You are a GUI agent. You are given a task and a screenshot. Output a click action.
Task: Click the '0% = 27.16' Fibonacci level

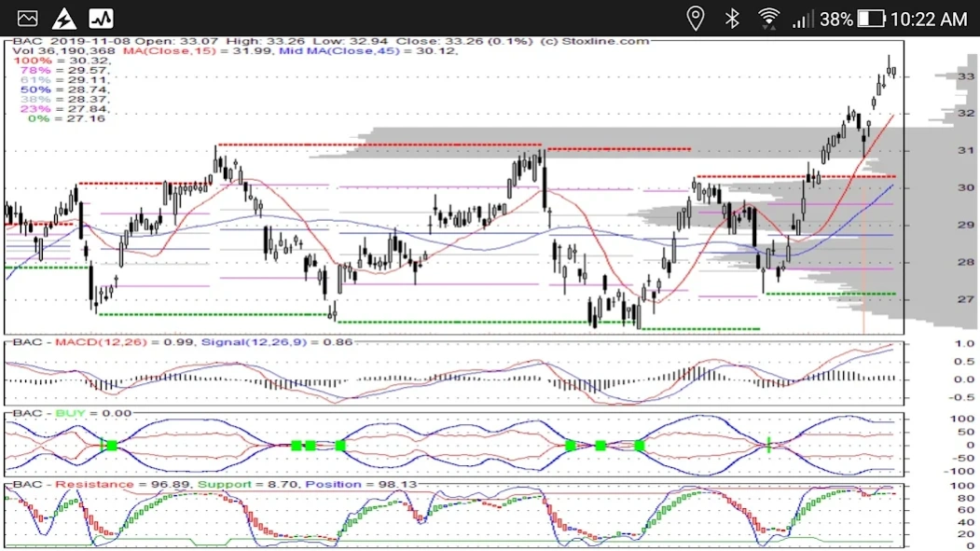click(66, 118)
